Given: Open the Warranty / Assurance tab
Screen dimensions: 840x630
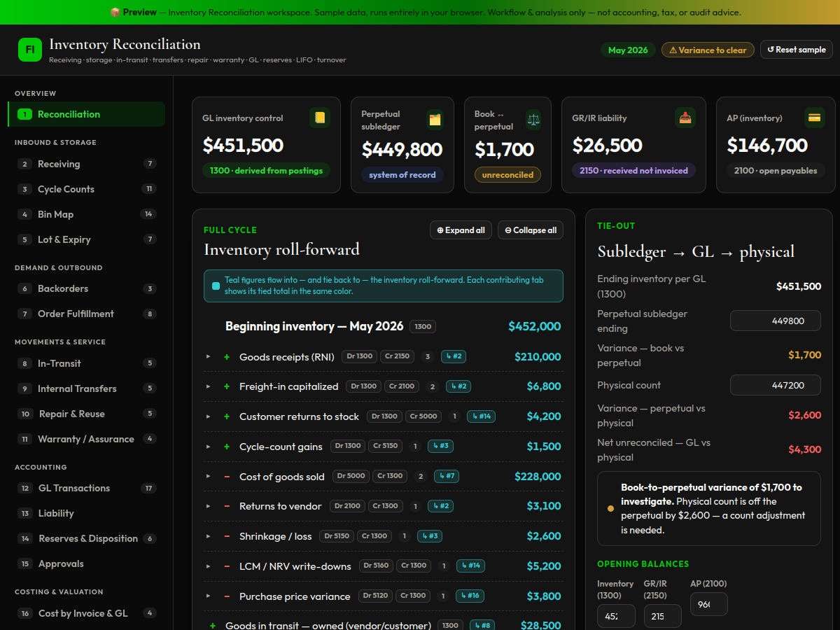Looking at the screenshot, I should coord(86,439).
